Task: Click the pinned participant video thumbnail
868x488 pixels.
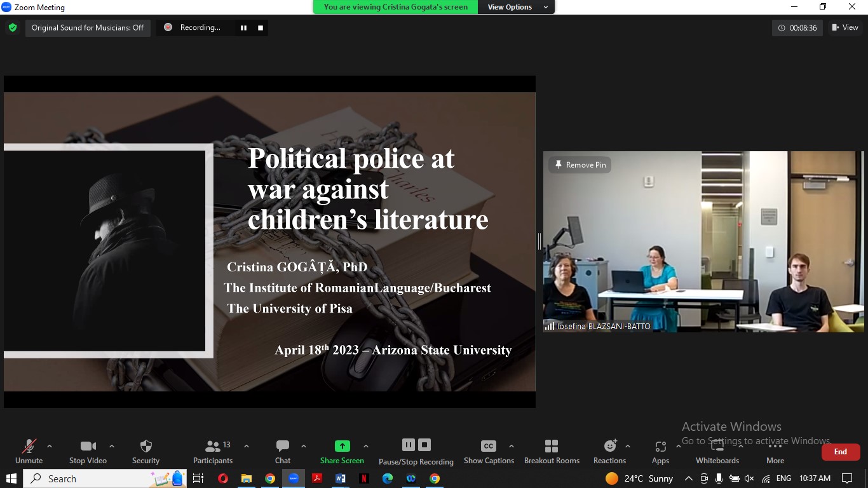Action: click(703, 241)
